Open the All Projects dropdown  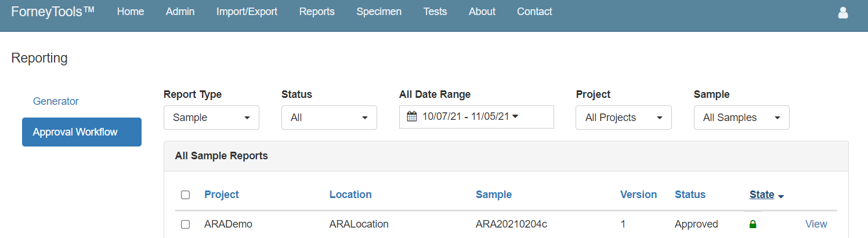[624, 118]
